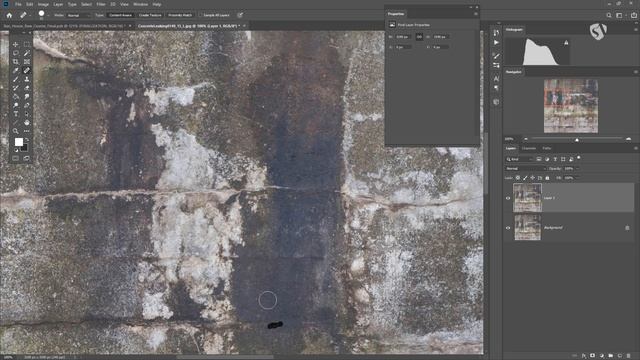Click the Home icon in options bar
640x360 pixels.
(9, 15)
